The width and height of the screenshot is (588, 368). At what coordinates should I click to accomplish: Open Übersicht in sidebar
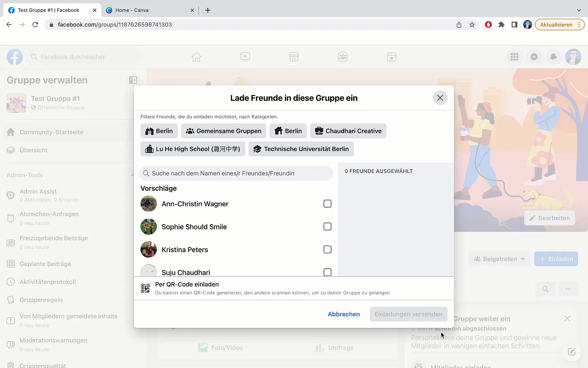pyautogui.click(x=68, y=150)
